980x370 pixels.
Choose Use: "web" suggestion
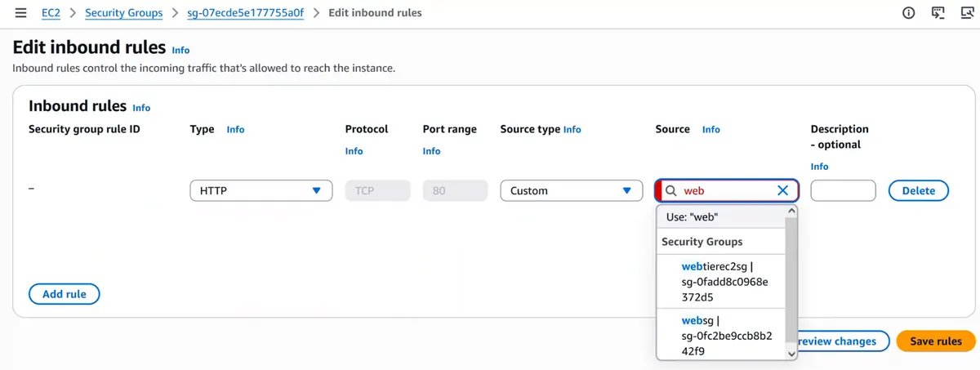tap(721, 217)
